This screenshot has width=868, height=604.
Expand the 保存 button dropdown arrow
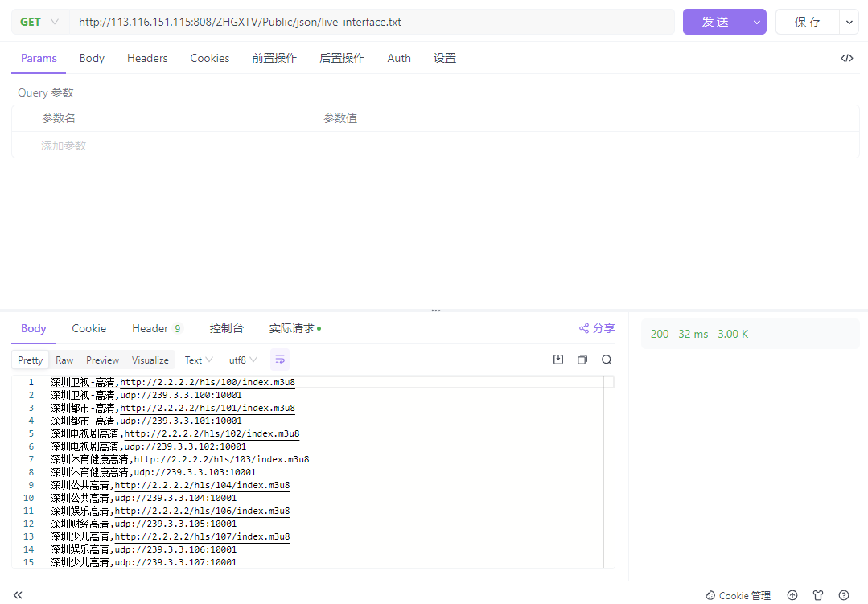[x=849, y=22]
